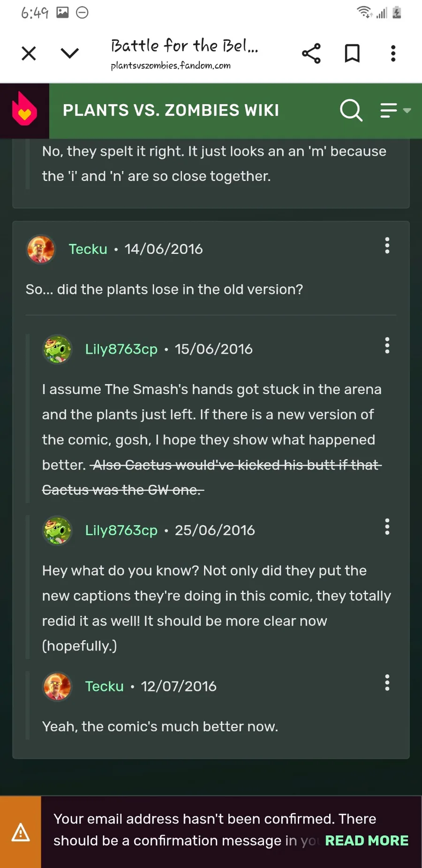Image resolution: width=422 pixels, height=868 pixels.
Task: Expand the browser tab chevron down arrow
Action: click(x=70, y=53)
